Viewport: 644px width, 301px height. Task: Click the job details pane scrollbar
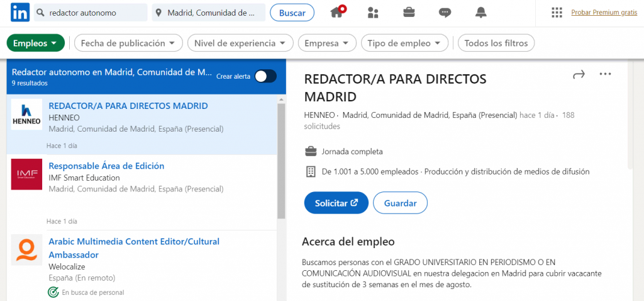tap(630, 115)
